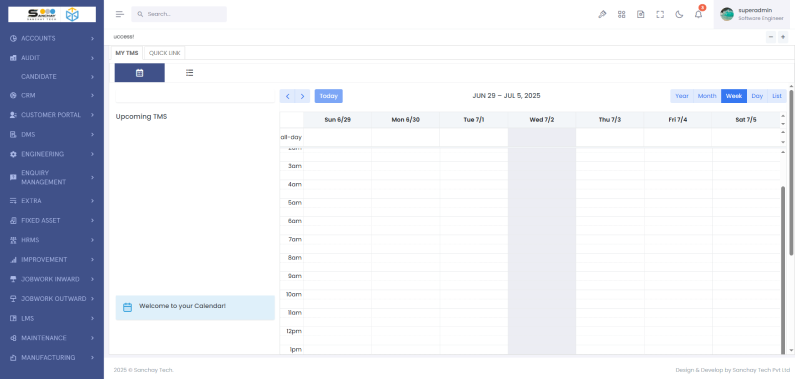Click the Today button

[x=329, y=96]
